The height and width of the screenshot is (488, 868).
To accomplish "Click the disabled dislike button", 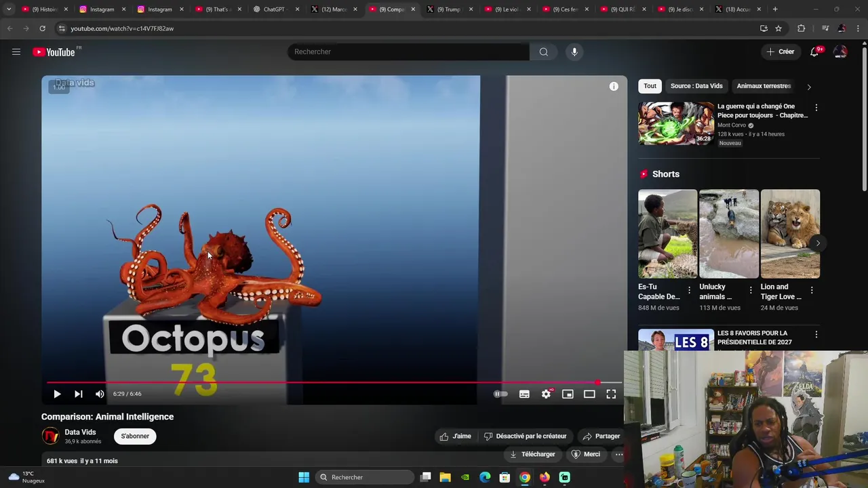I will point(526,436).
